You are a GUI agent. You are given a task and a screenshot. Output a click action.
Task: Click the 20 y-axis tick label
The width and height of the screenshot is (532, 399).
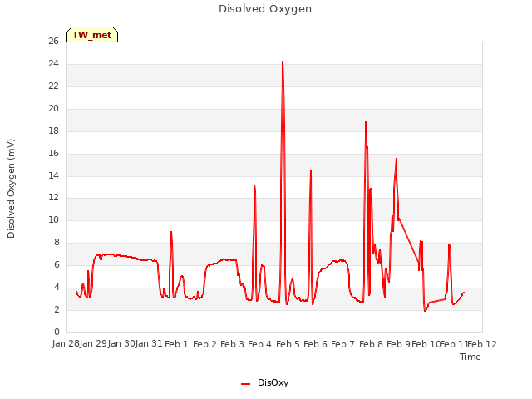click(x=53, y=108)
